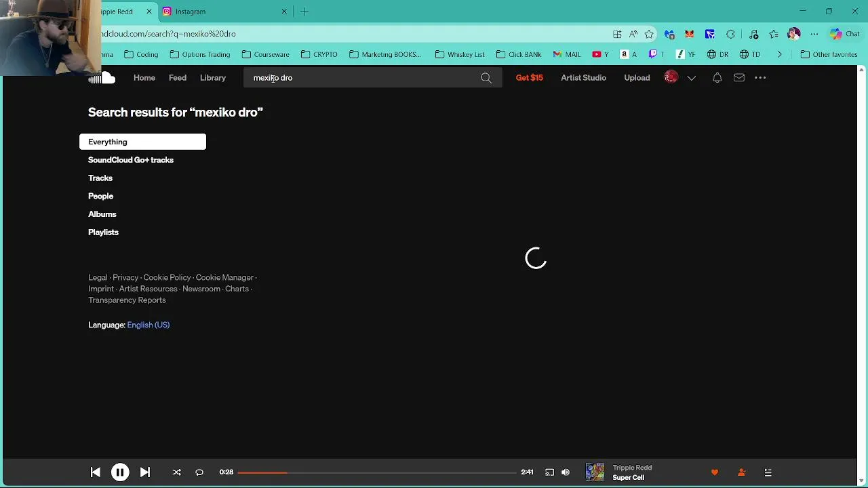Open the Coding bookmarks folder
868x488 pixels.
pyautogui.click(x=141, y=54)
